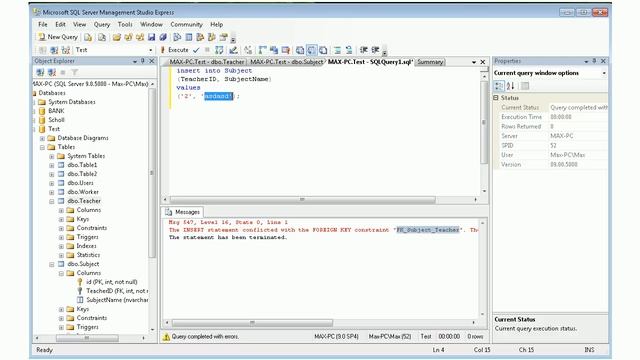Open the active files list dropdown arrow
The image size is (640, 360).
point(474,62)
